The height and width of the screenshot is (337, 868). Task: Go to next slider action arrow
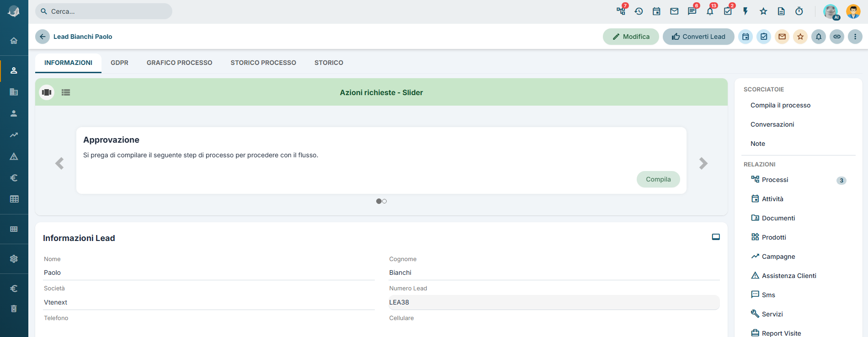(x=703, y=163)
